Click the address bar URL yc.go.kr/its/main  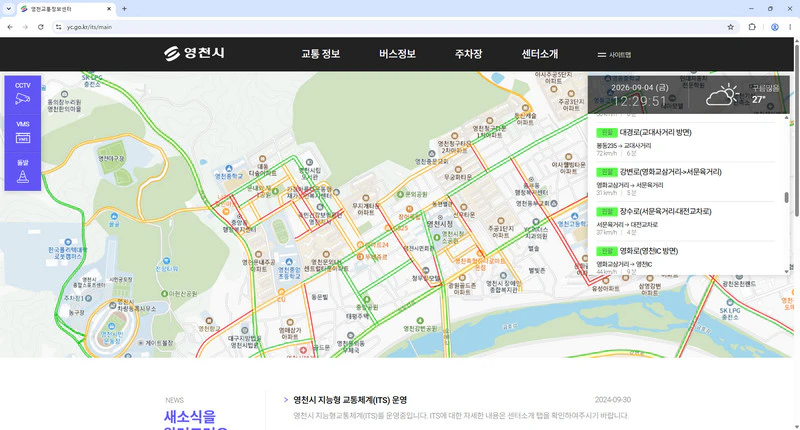[x=89, y=27]
